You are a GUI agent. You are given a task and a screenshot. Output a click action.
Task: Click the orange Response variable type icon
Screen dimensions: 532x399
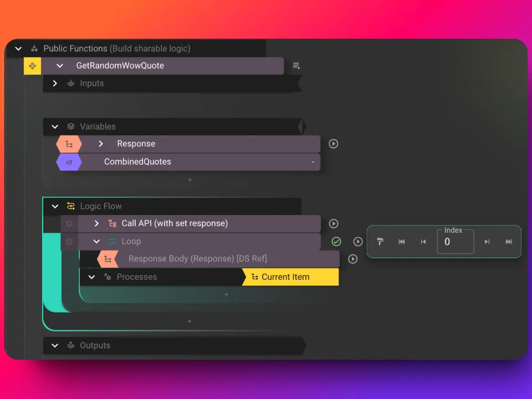pyautogui.click(x=69, y=144)
